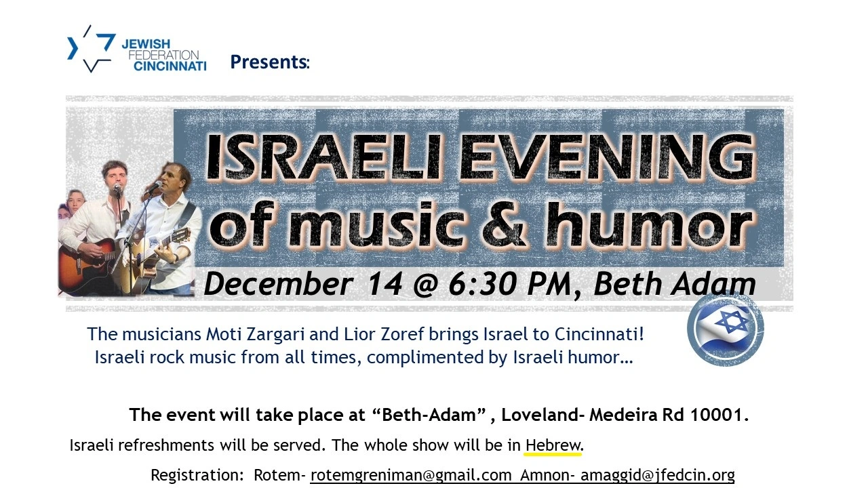
Task: Click the round Israeli flag badge
Action: [725, 329]
